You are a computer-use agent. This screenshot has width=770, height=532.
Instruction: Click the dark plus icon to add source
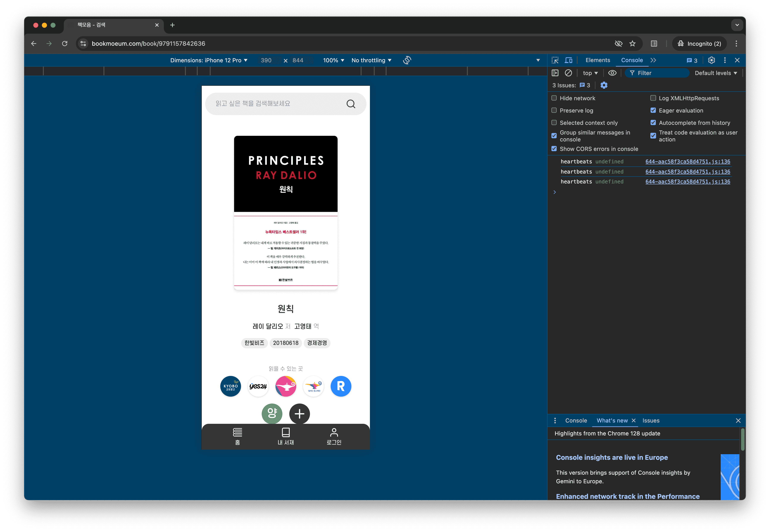click(299, 414)
